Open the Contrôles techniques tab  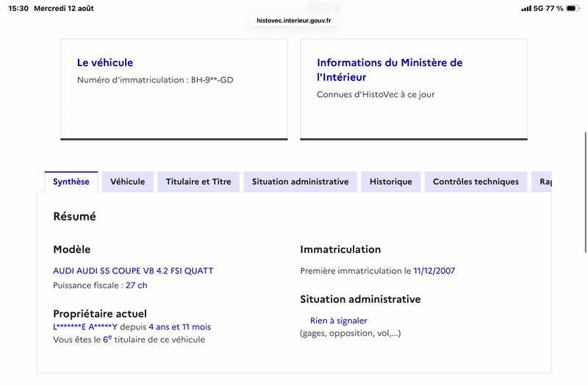[476, 182]
